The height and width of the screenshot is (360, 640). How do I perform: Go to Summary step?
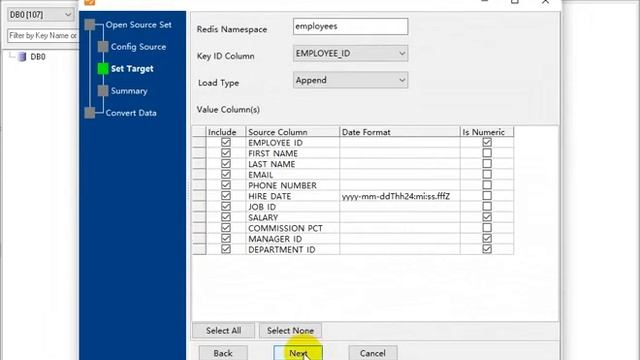[x=129, y=91]
